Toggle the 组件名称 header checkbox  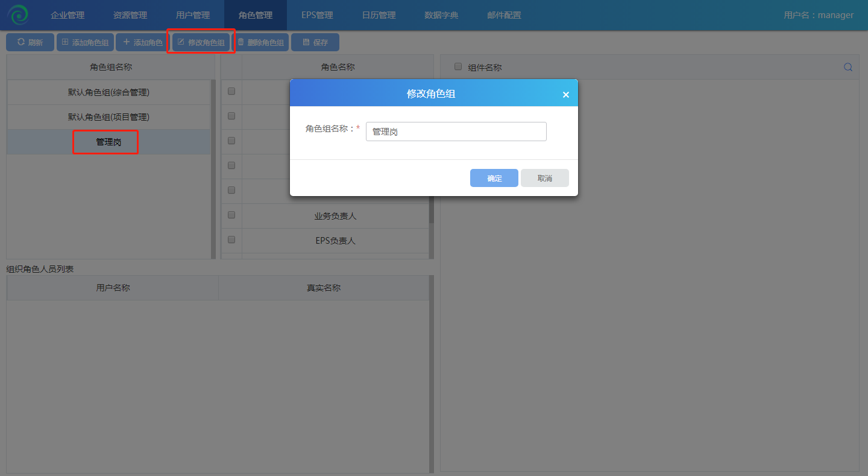(458, 67)
